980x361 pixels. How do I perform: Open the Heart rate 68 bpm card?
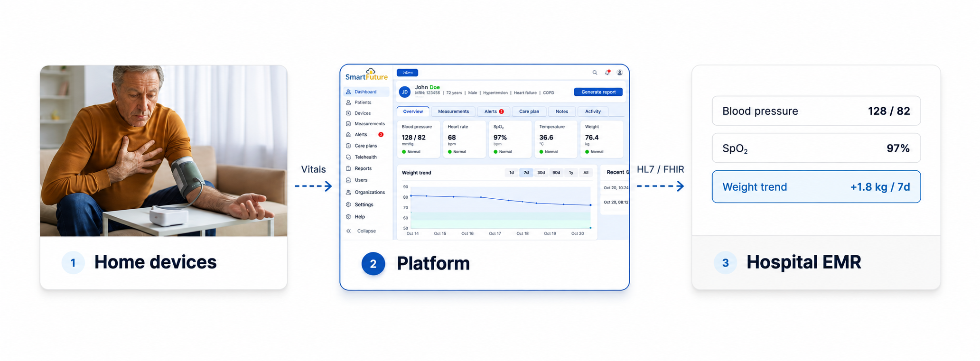coord(465,139)
